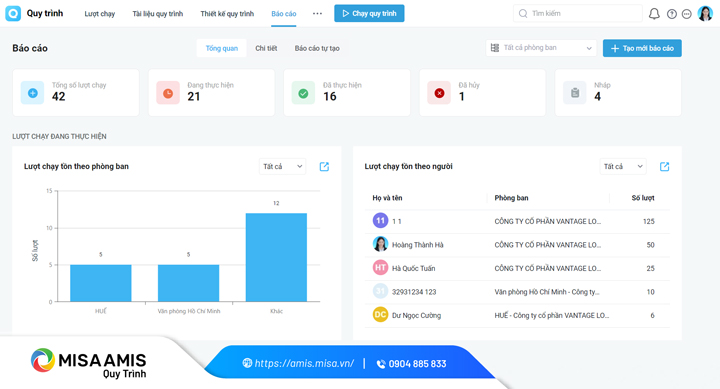Open the user profile avatar
This screenshot has height=389, width=720.
[705, 13]
